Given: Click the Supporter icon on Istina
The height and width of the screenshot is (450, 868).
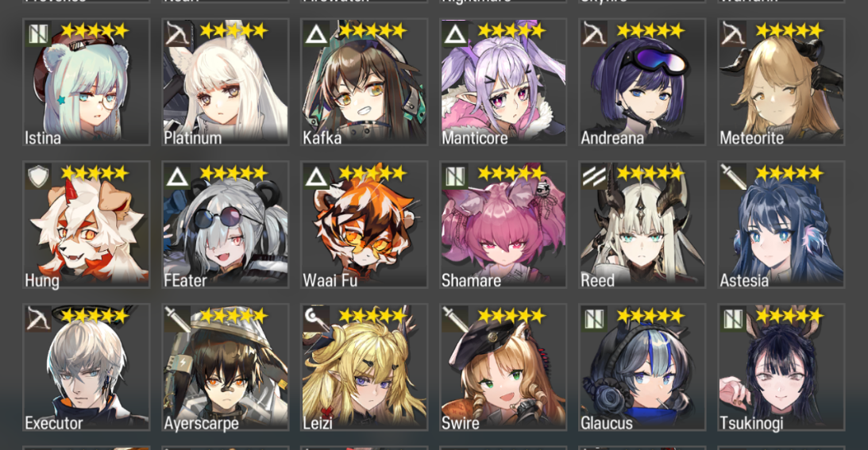Looking at the screenshot, I should pos(38,34).
